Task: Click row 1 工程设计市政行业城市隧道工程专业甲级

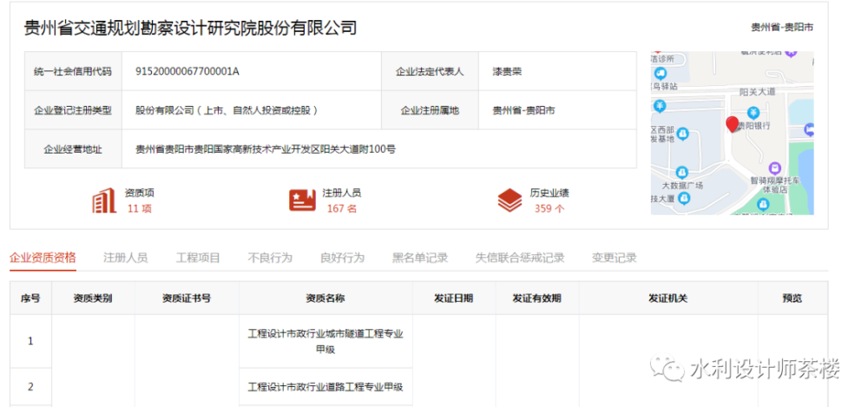Action: tap(325, 342)
